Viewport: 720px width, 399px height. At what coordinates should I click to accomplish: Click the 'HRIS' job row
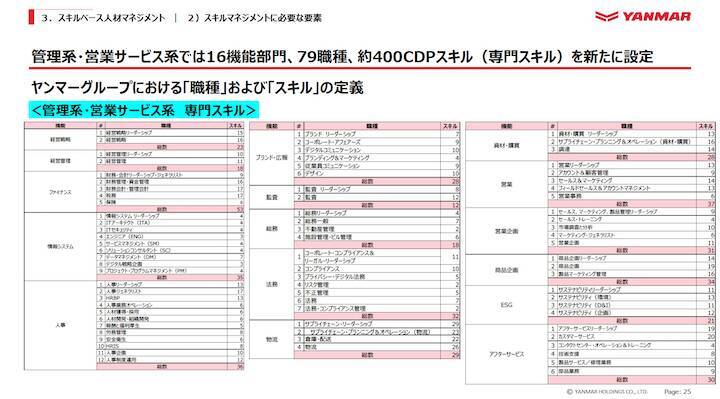pyautogui.click(x=170, y=346)
